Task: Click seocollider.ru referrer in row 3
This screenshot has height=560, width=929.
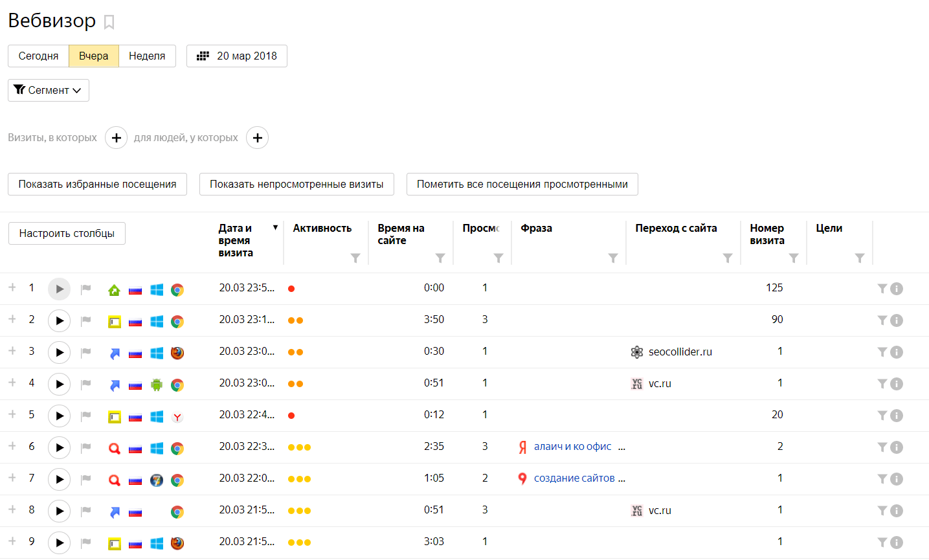Action: [x=680, y=352]
